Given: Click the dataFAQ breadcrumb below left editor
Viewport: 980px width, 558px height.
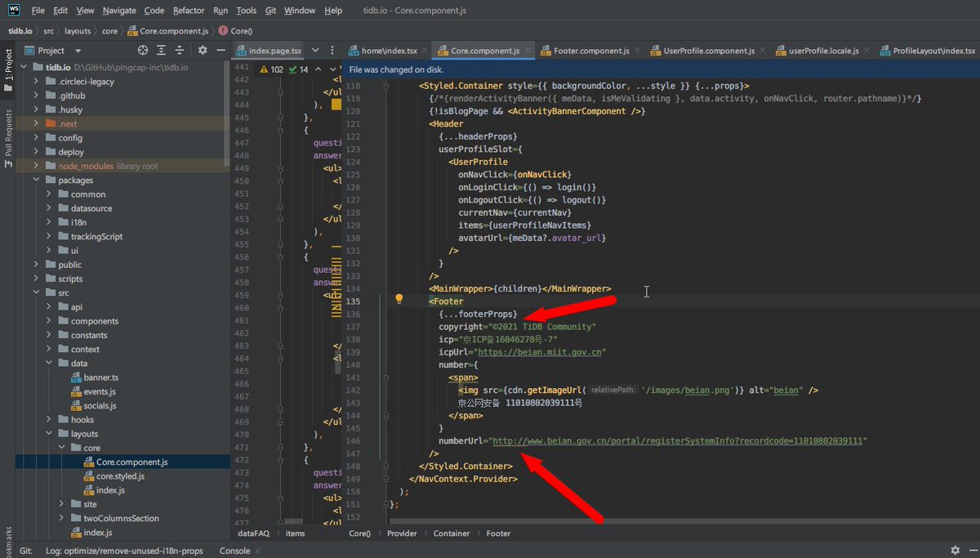Looking at the screenshot, I should (254, 533).
